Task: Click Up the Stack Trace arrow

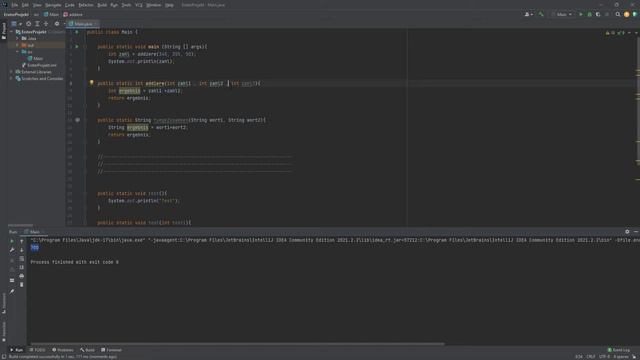Action: (22, 241)
